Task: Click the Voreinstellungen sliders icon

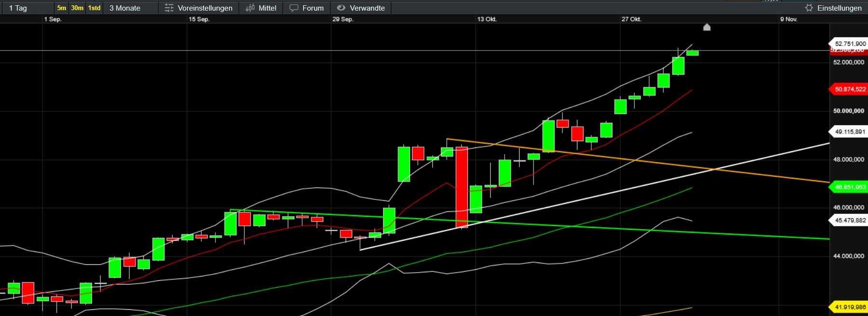Action: click(x=169, y=8)
